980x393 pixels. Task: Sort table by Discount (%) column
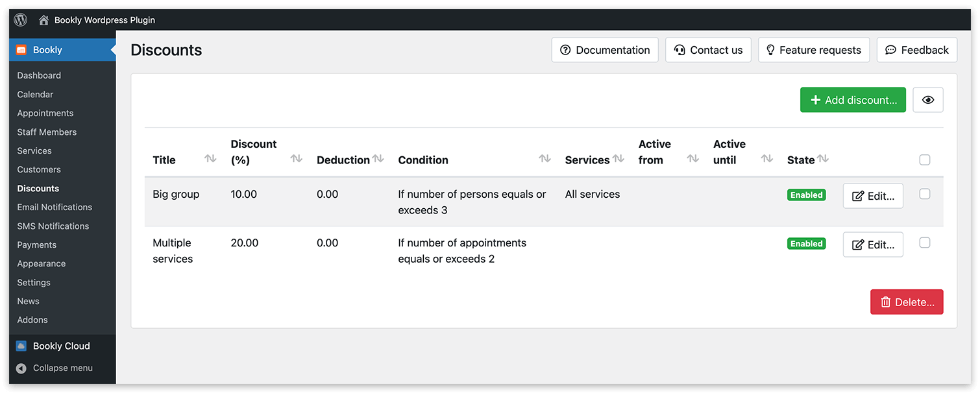tap(297, 159)
